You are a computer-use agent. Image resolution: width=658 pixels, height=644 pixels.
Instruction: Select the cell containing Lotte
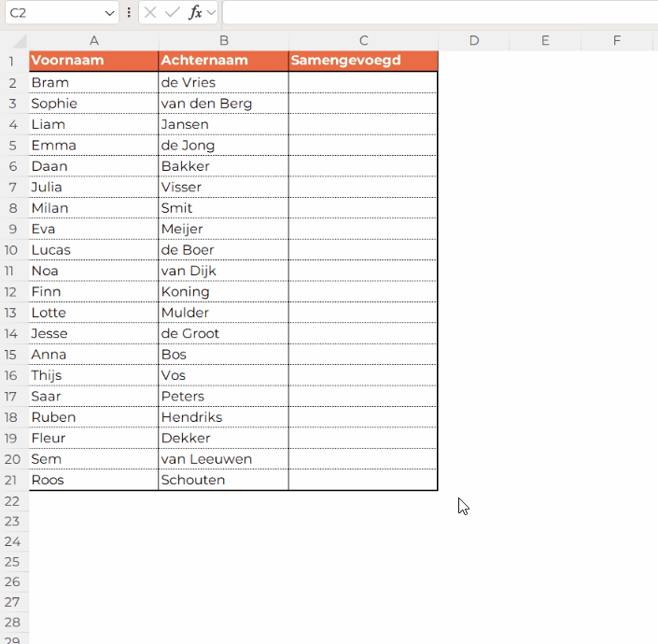(x=94, y=313)
